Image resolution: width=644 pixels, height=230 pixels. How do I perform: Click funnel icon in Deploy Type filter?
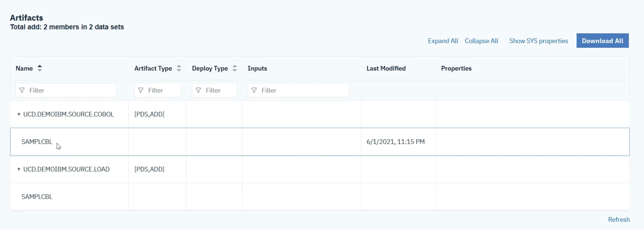[198, 90]
